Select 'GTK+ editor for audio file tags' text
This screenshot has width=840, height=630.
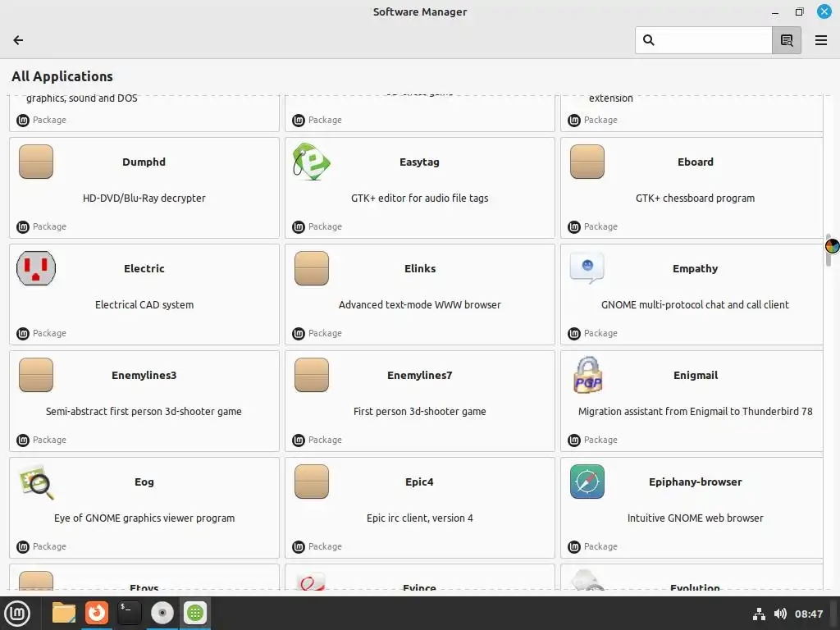coord(419,199)
